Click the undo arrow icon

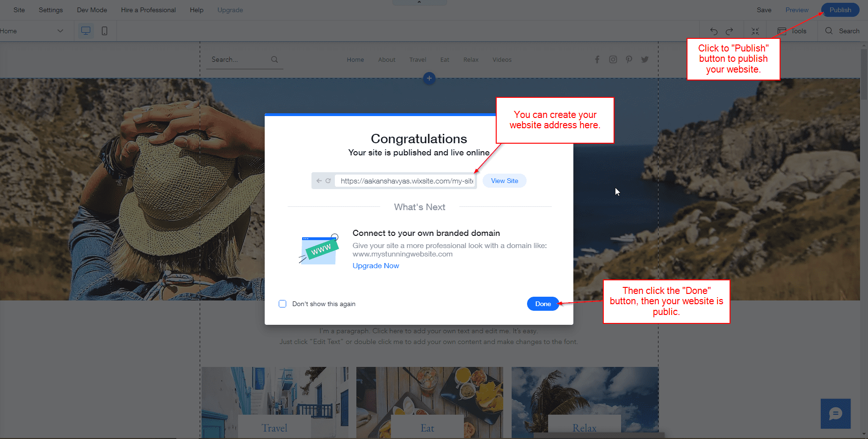tap(714, 31)
